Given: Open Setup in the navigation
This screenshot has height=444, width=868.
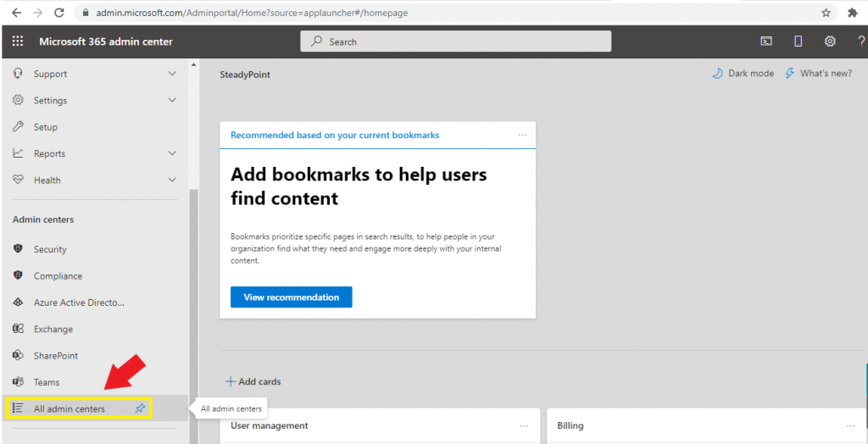Looking at the screenshot, I should click(x=46, y=127).
